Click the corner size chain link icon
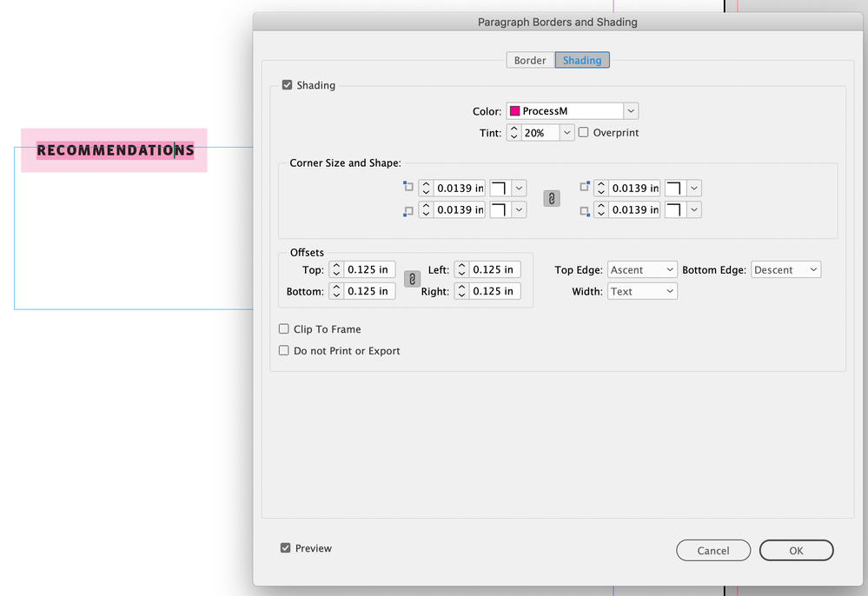 552,199
